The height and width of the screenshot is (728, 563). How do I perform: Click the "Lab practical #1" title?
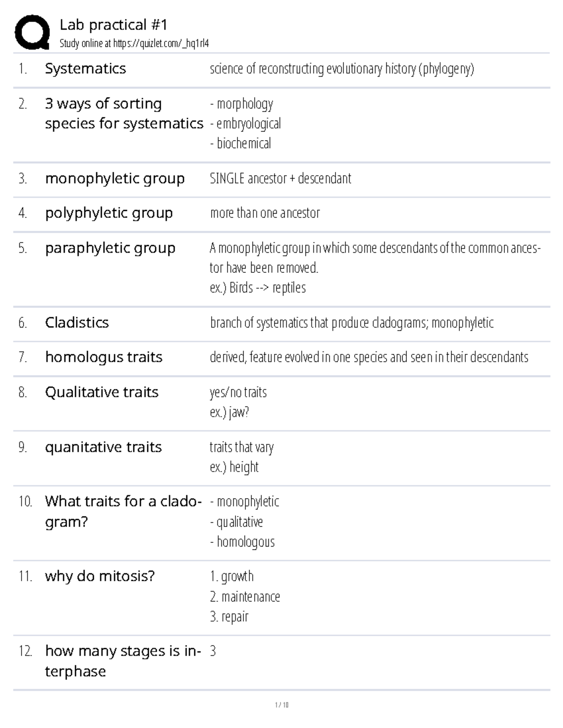point(113,25)
